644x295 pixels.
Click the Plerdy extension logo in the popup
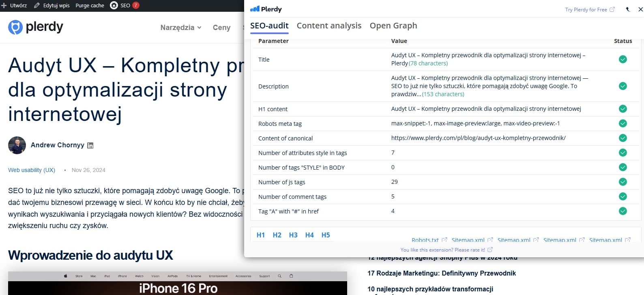tap(266, 9)
